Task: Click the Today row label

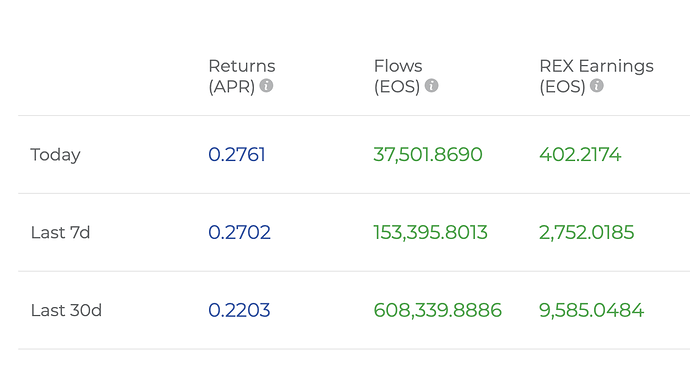Action: point(55,155)
